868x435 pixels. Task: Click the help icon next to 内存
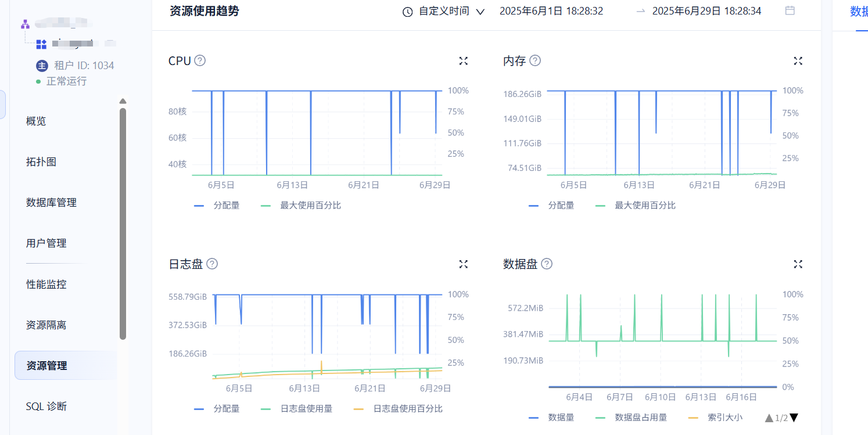535,60
